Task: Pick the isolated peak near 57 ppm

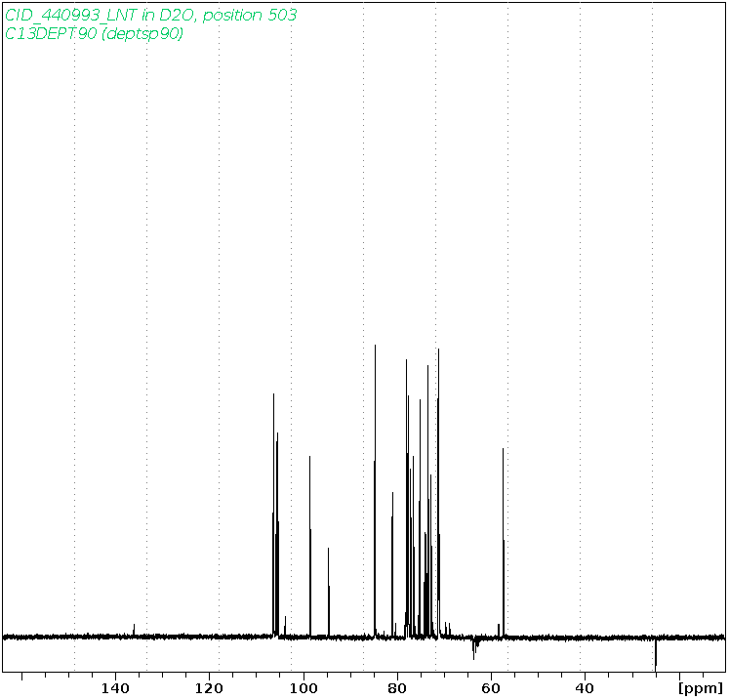Action: (503, 542)
